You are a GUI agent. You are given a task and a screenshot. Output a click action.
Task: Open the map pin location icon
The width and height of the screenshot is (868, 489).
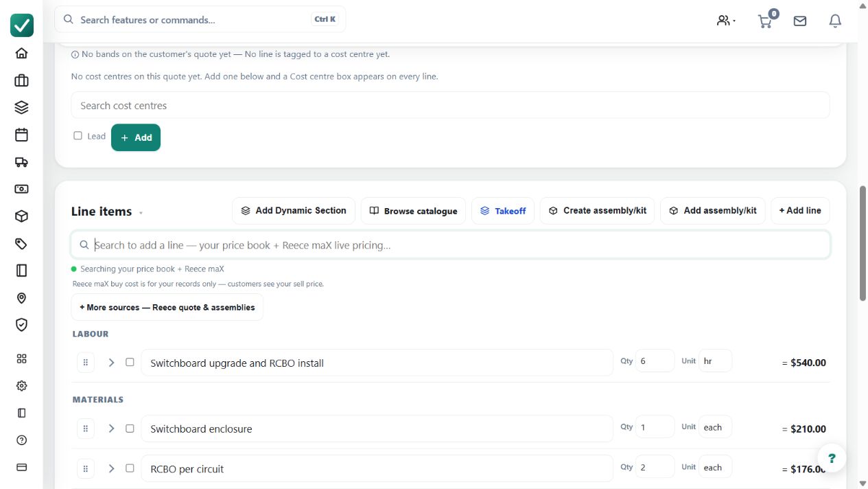[21, 298]
